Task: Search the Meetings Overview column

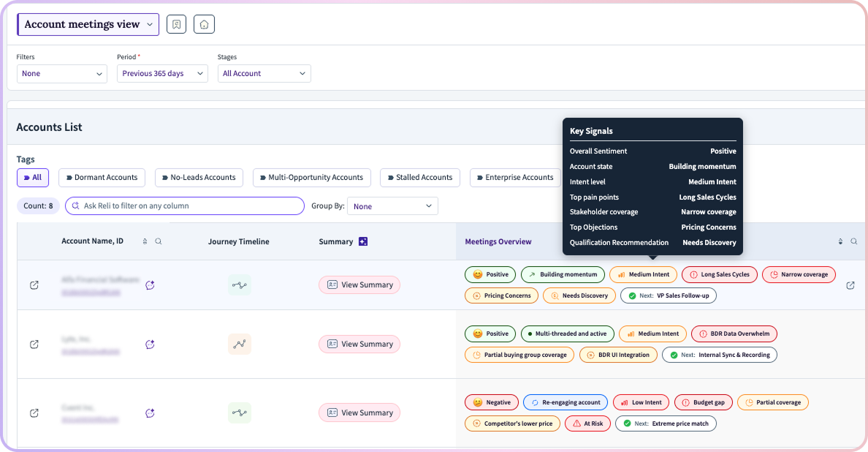Action: click(854, 241)
